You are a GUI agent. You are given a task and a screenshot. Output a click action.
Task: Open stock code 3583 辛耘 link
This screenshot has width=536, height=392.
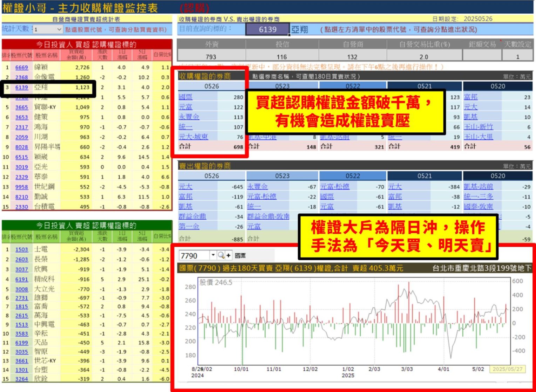pos(21,334)
